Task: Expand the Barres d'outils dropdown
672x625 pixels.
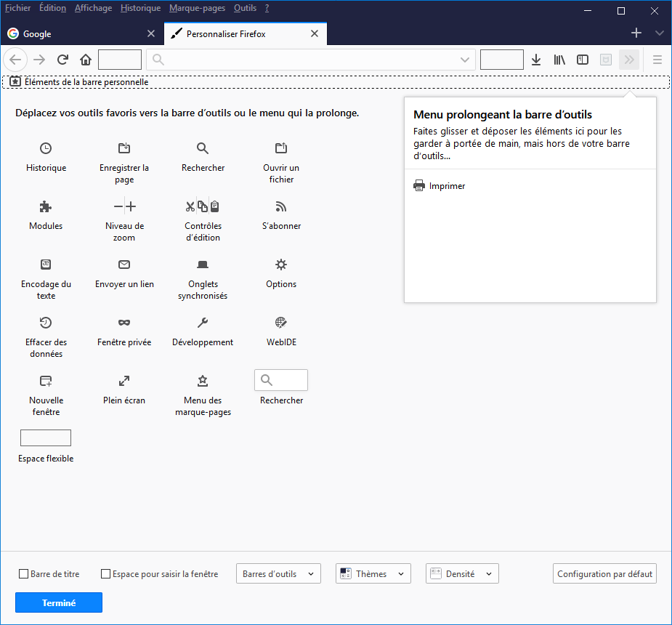Action: (278, 573)
